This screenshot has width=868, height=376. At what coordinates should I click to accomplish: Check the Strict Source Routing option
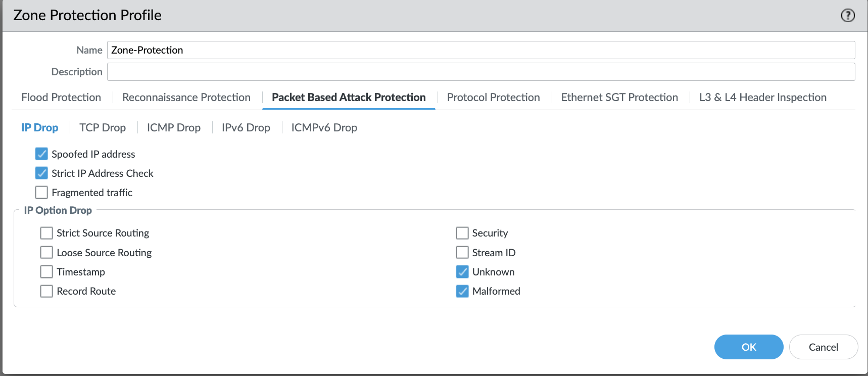click(46, 232)
